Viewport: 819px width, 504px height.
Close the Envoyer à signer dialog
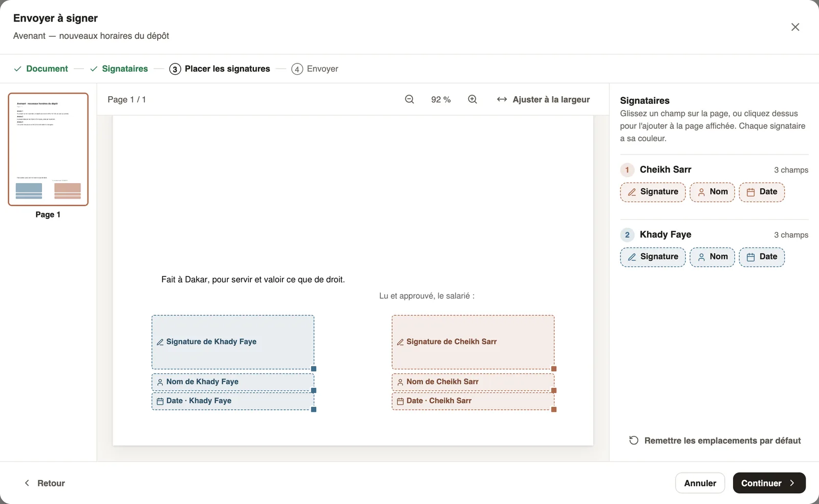(x=795, y=27)
